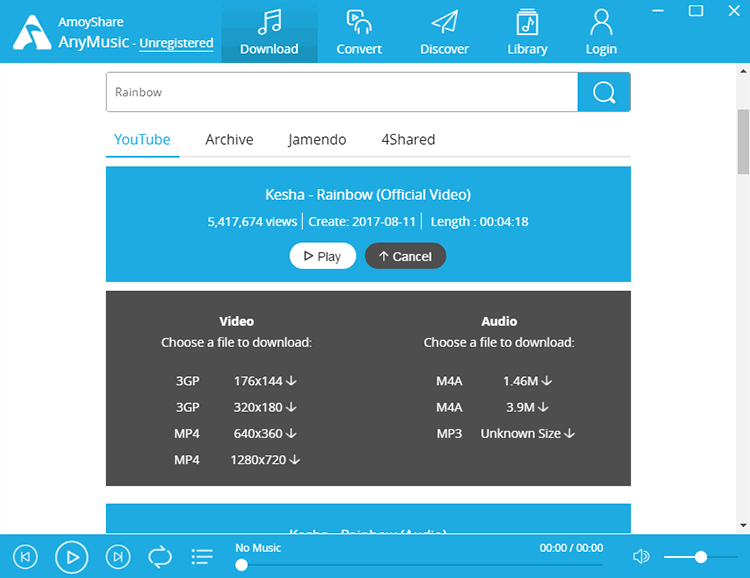Switch to the Archive tab
The height and width of the screenshot is (578, 750).
(x=229, y=140)
